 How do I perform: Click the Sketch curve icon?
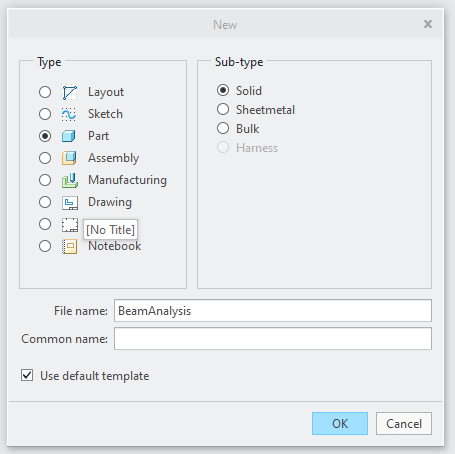coord(70,114)
